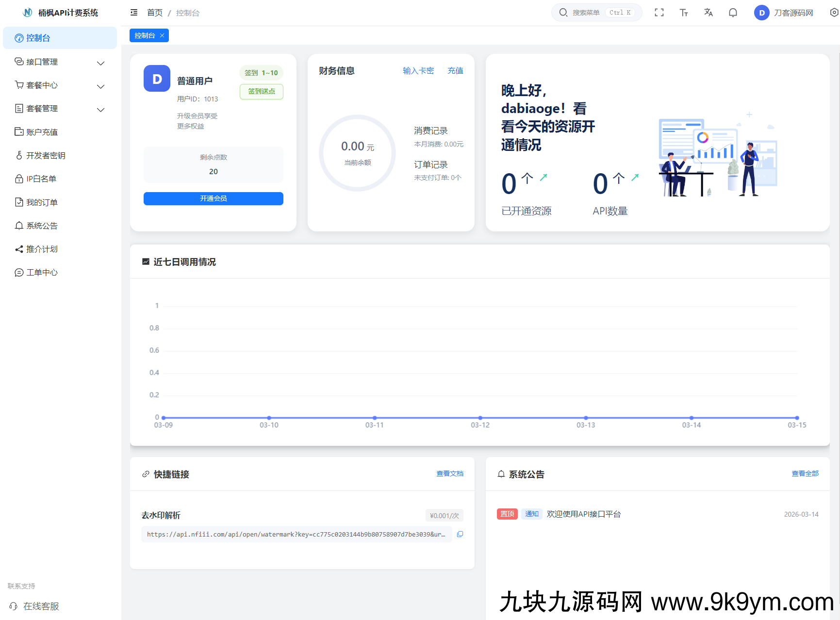Image resolution: width=840 pixels, height=620 pixels.
Task: Click the 签到送点 check-in button
Action: click(261, 91)
